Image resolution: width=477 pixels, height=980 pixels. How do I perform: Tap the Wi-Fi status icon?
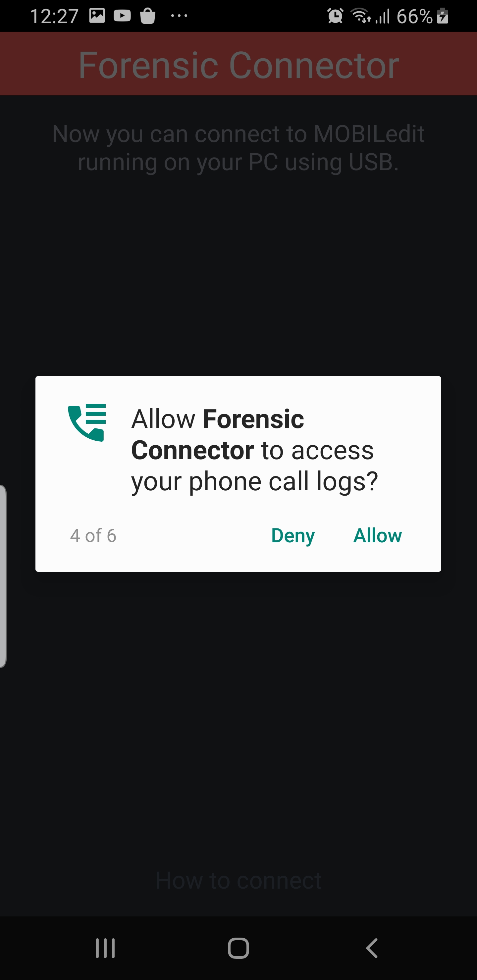coord(360,16)
